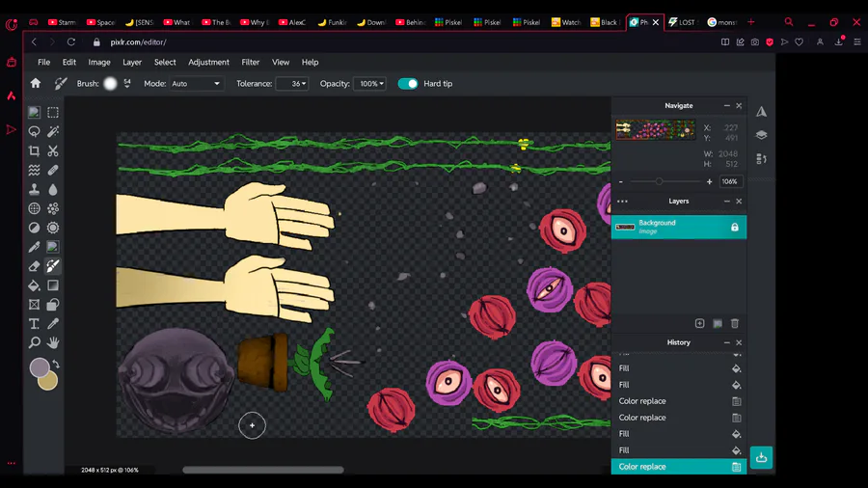868x488 pixels.
Task: Open the Edit menu
Action: tap(69, 62)
